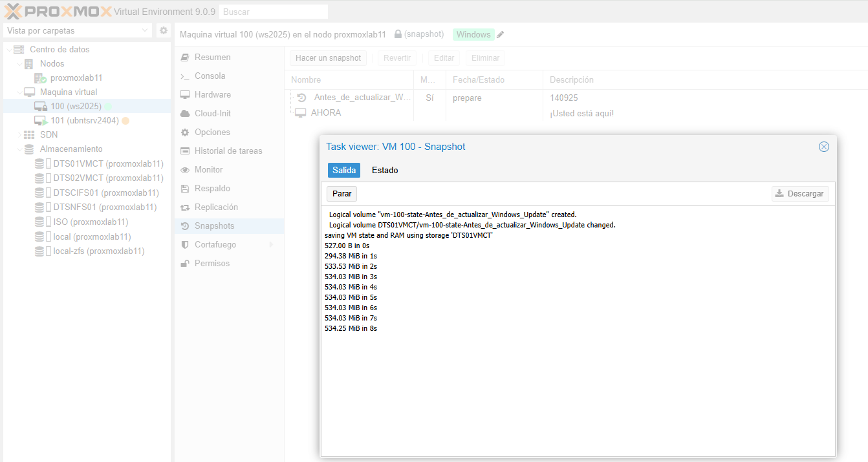Select Snapshots in the VM menu

229,226
